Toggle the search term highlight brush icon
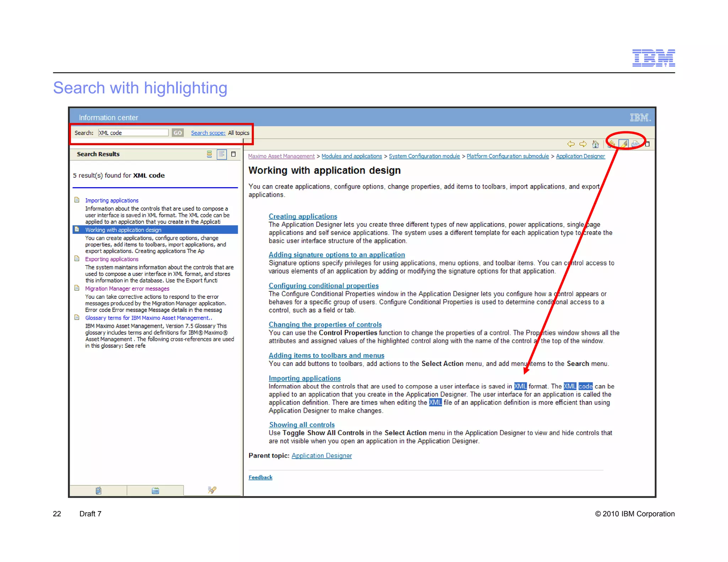Image resolution: width=728 pixels, height=562 pixels. click(623, 144)
